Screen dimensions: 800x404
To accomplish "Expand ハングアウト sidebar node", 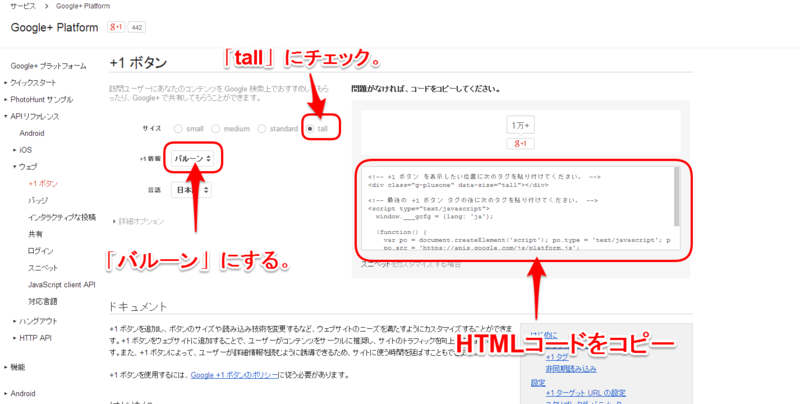I will [35, 321].
